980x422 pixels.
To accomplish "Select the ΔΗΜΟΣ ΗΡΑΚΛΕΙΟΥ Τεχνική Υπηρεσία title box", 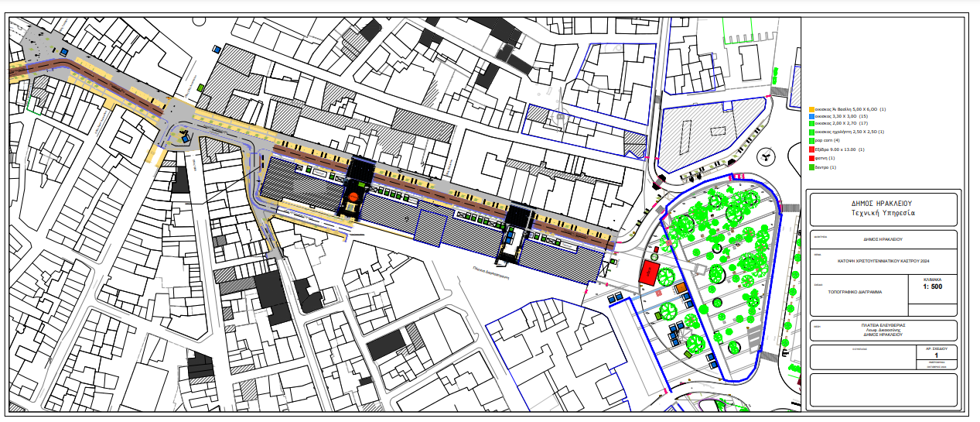I will point(881,208).
